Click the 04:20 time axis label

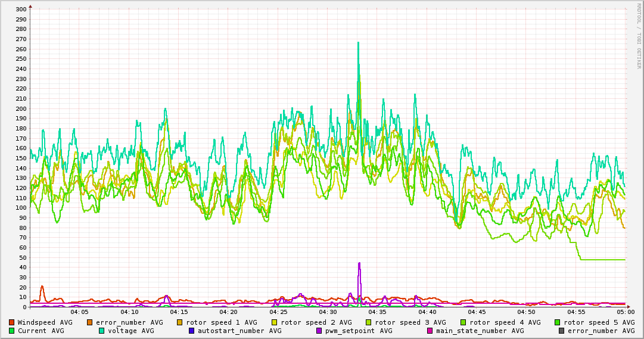[228, 312]
